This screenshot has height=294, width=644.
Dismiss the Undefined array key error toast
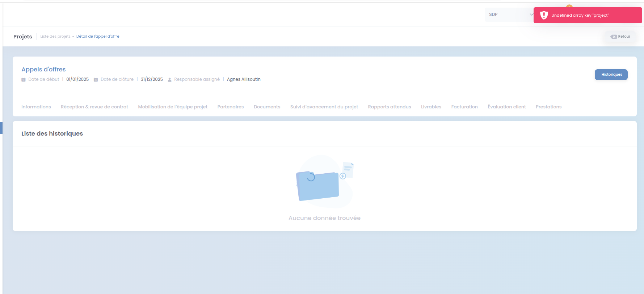(x=588, y=15)
